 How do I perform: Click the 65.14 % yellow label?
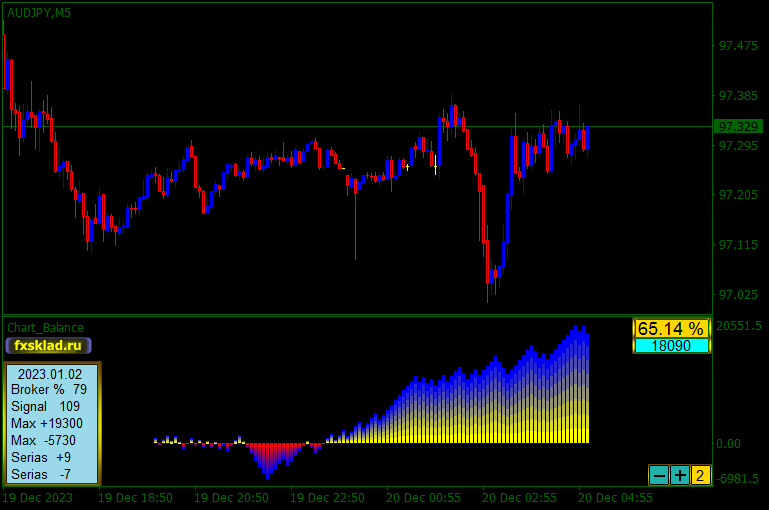[671, 329]
